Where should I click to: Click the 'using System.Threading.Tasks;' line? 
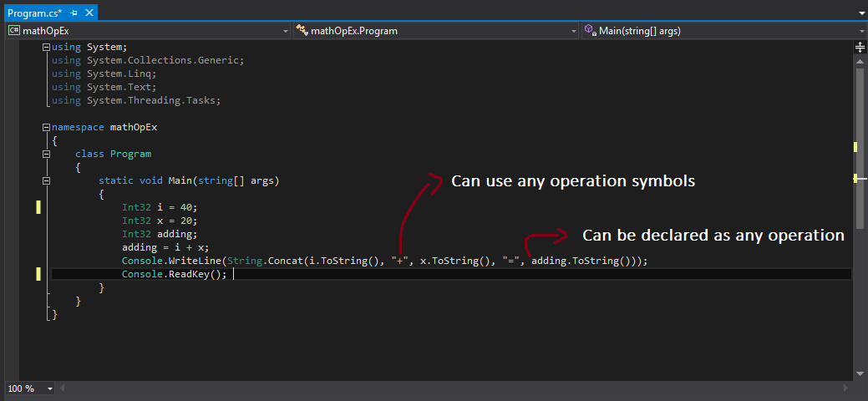click(x=136, y=101)
